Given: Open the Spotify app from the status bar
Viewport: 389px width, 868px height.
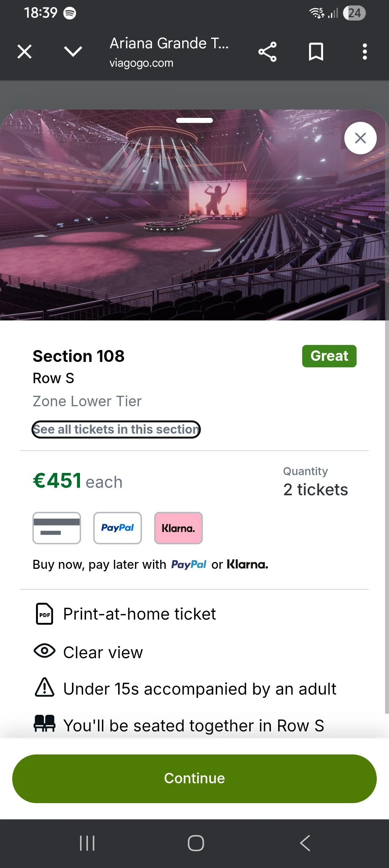Looking at the screenshot, I should tap(70, 13).
